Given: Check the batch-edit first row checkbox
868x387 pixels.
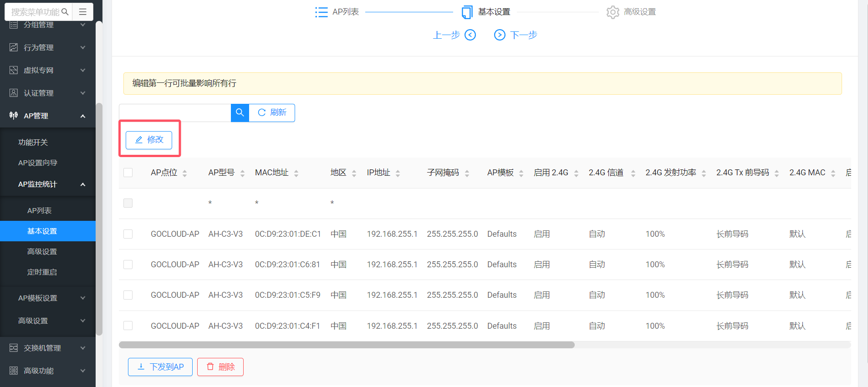Looking at the screenshot, I should (128, 203).
